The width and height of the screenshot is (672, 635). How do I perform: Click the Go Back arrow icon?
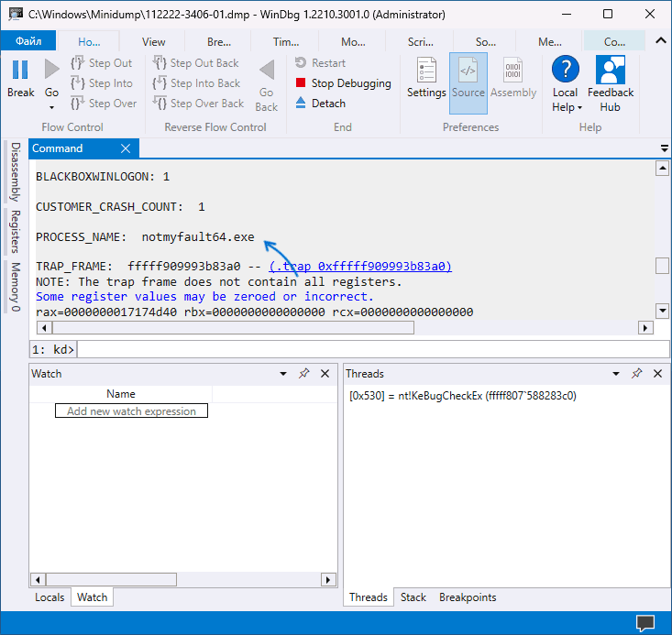pos(267,70)
